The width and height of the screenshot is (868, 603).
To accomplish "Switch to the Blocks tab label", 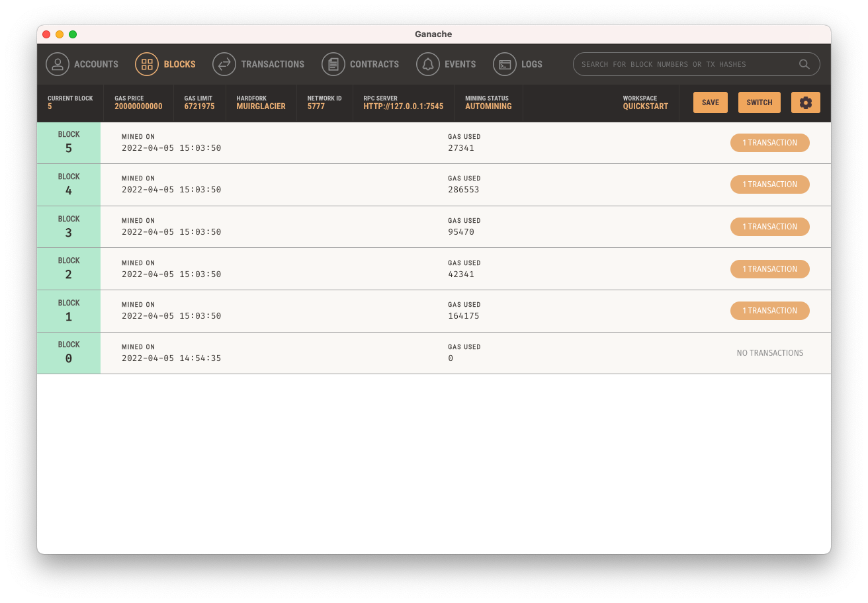I will point(179,64).
